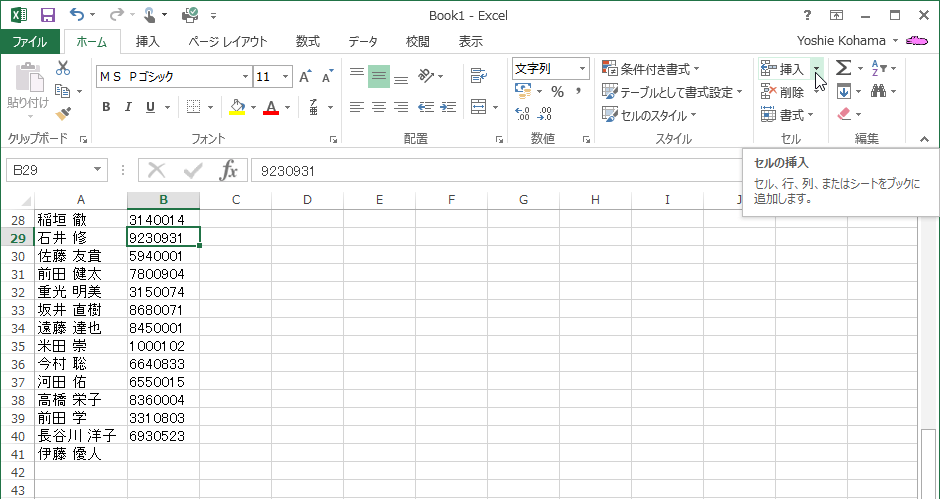The width and height of the screenshot is (940, 499).
Task: Apply borders with the border icon
Action: pos(193,107)
